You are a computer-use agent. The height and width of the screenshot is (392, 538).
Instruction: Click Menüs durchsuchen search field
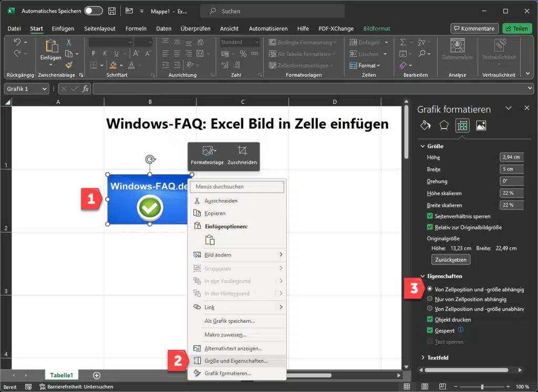click(237, 187)
